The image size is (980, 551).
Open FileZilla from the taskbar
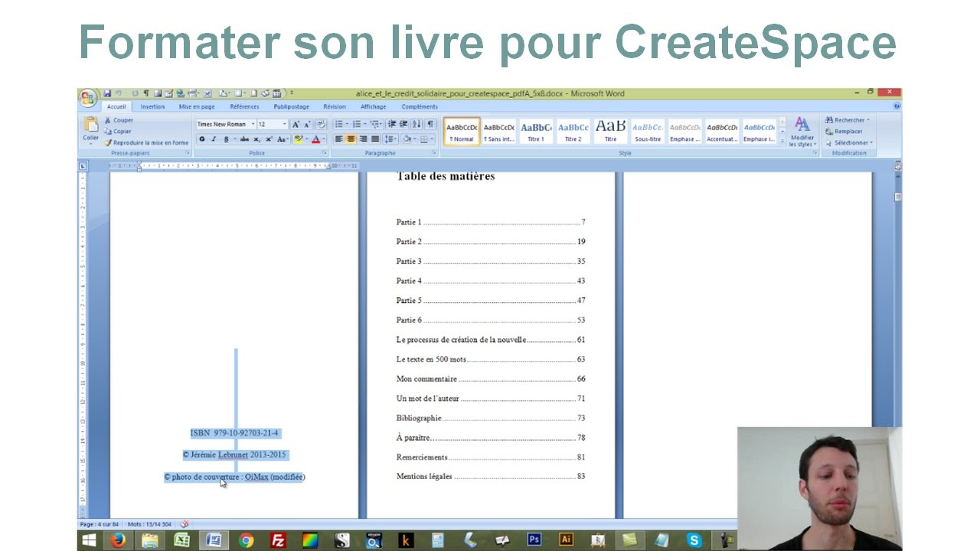[278, 540]
